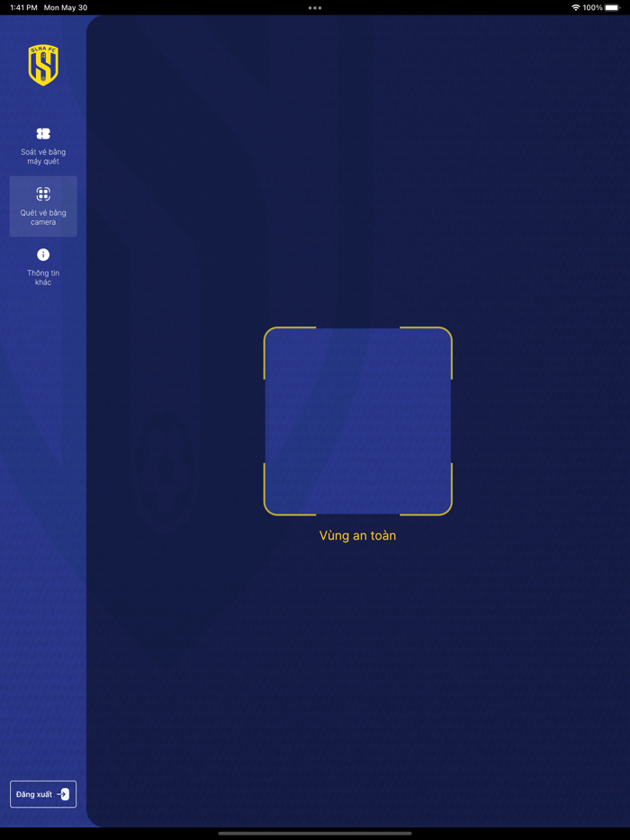Tap the three-dot multitasking indicator

point(315,7)
